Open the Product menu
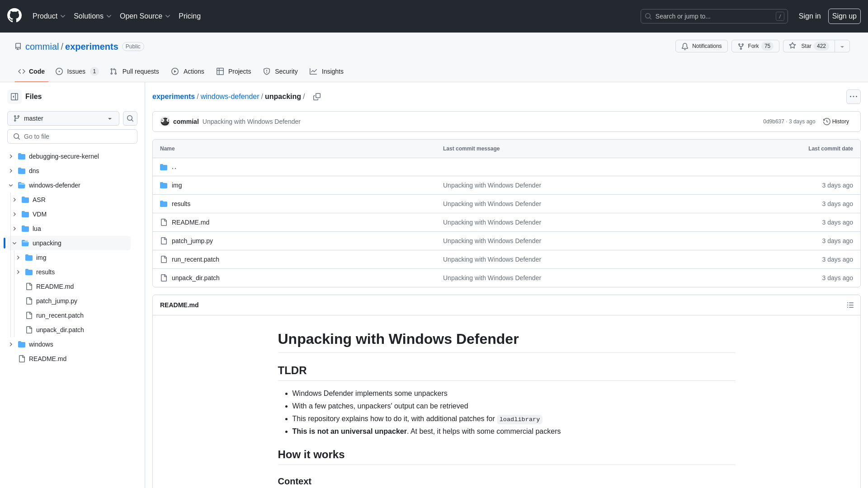This screenshot has height=488, width=868. point(49,16)
